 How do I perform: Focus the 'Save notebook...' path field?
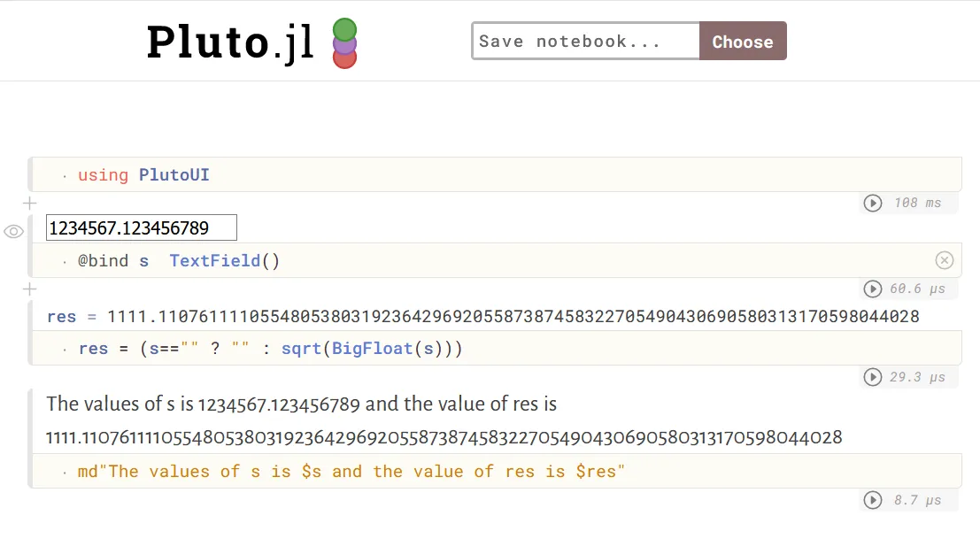coord(586,42)
